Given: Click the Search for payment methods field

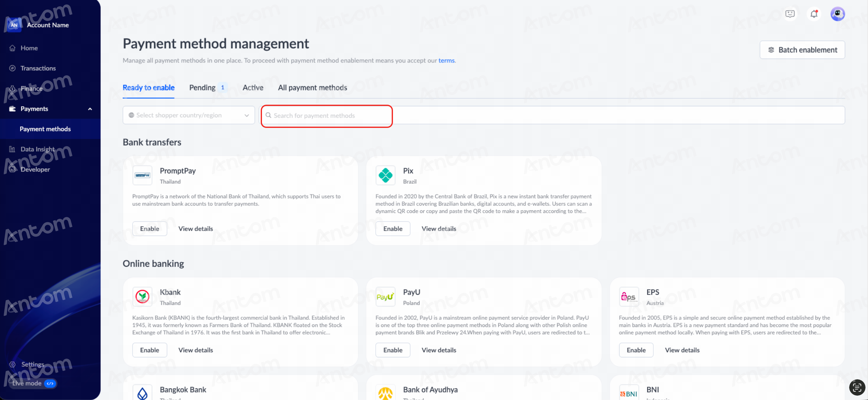Looking at the screenshot, I should (552, 115).
